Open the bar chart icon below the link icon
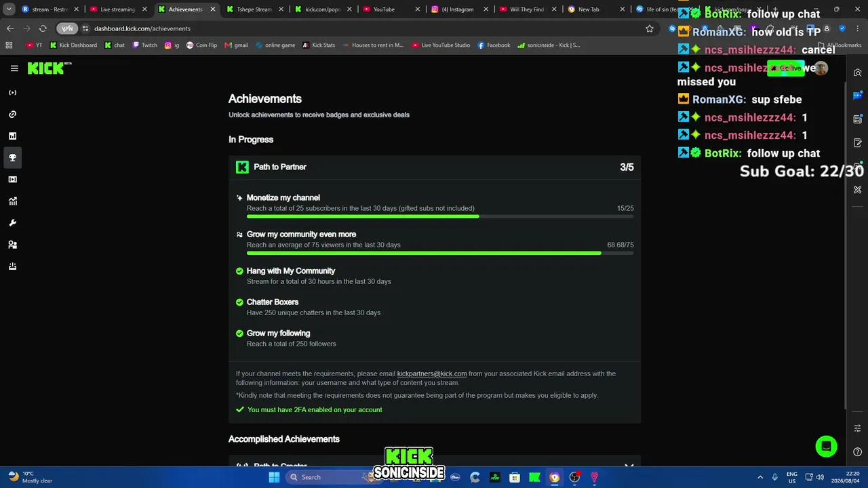Image resolution: width=868 pixels, height=488 pixels. point(12,136)
